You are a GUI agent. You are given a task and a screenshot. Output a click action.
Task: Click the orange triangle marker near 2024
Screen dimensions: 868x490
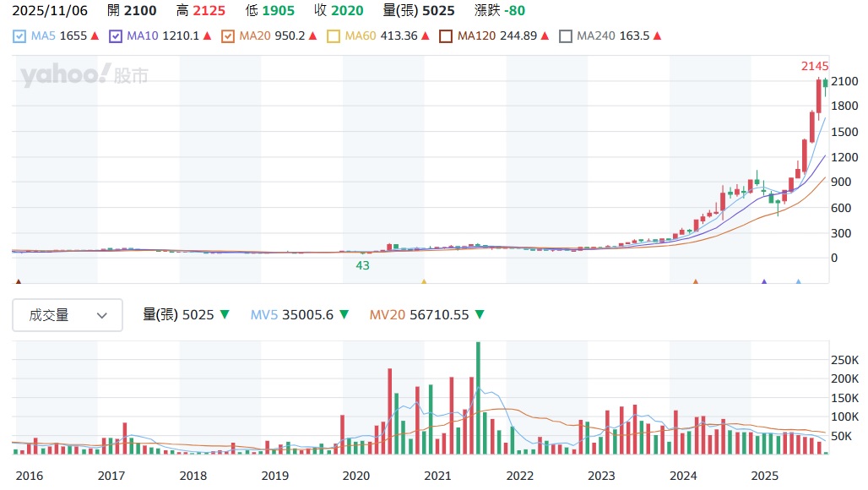click(695, 282)
